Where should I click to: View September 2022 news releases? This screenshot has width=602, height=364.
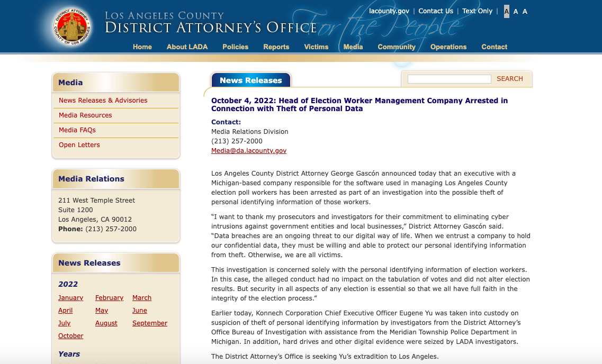point(150,323)
